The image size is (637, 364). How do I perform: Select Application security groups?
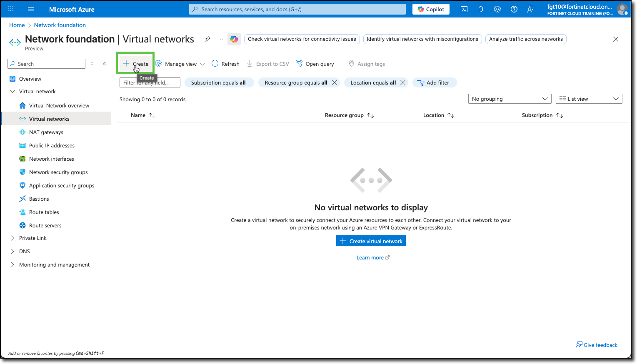pos(61,185)
